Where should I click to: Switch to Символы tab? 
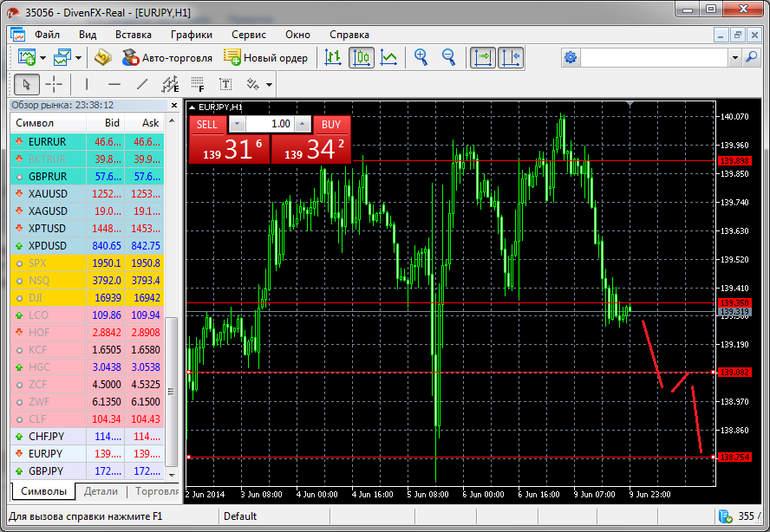click(x=43, y=491)
